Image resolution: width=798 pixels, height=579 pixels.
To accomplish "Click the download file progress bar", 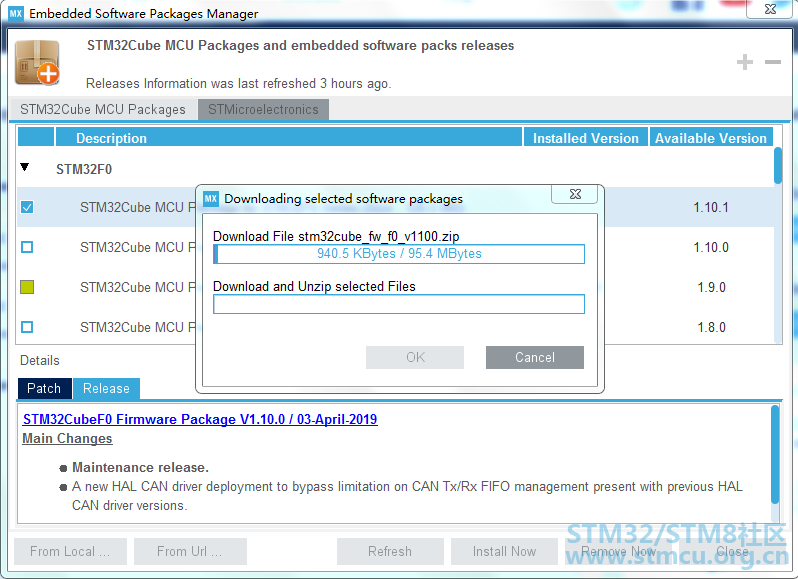I will click(399, 254).
